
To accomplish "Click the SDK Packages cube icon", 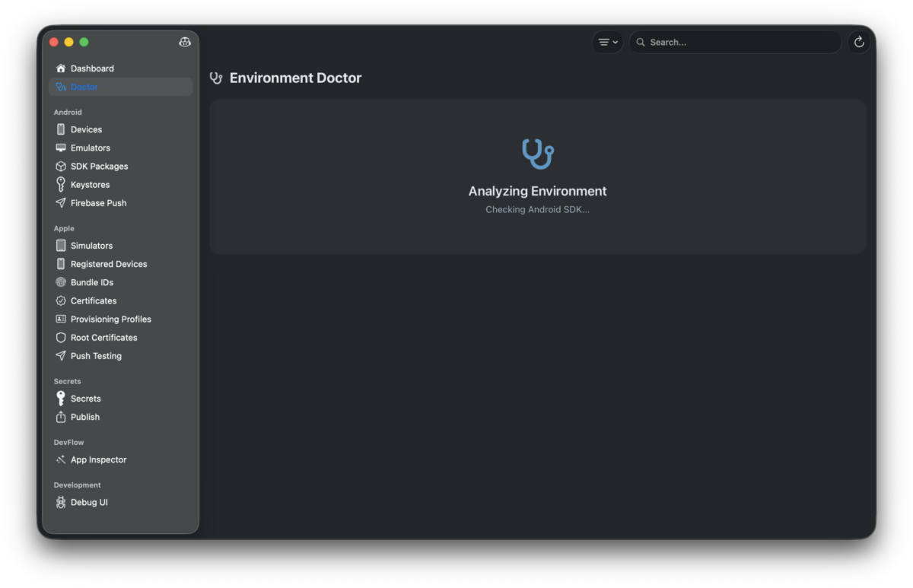I will [x=61, y=166].
